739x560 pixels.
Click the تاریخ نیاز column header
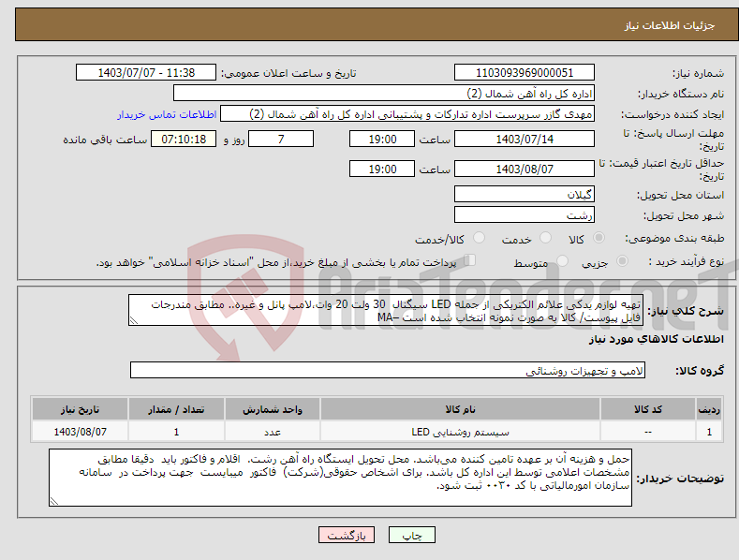81,409
